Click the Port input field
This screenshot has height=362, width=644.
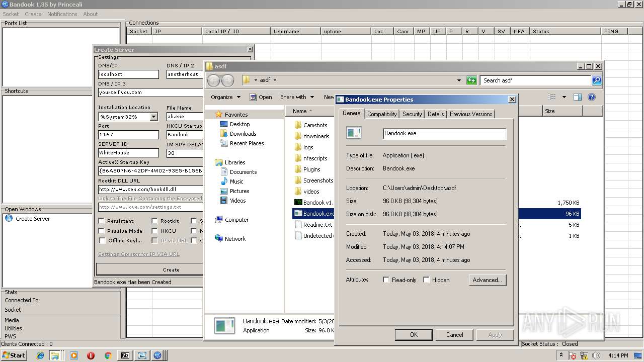tap(128, 135)
